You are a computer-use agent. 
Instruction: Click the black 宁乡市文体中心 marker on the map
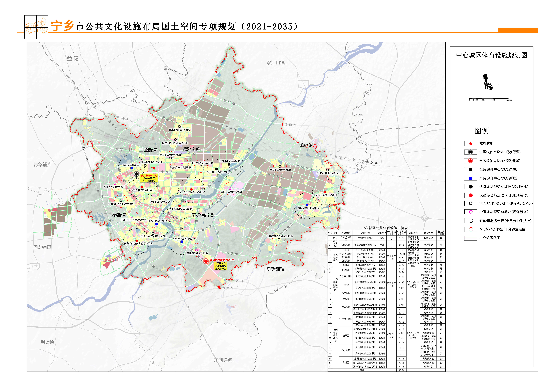(136, 174)
